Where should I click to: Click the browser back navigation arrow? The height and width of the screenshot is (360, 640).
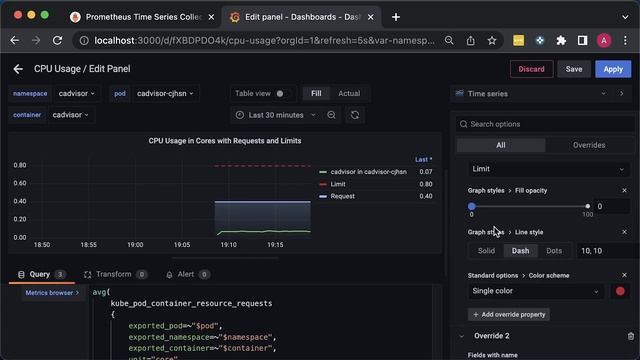[15, 40]
